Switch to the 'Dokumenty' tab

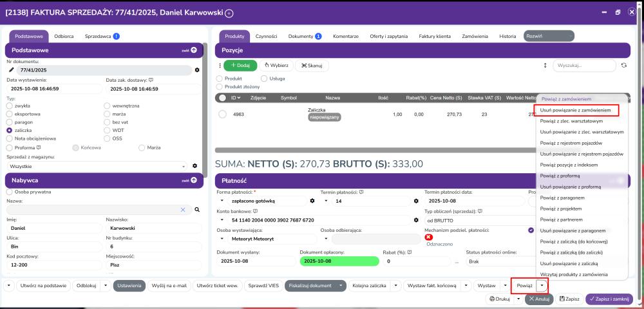pos(305,37)
